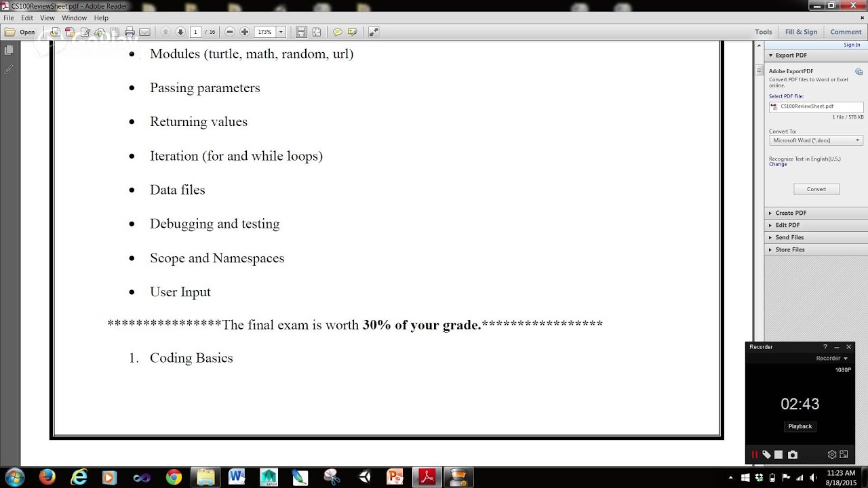
Task: Pause the recording with red pause icon
Action: [x=754, y=455]
